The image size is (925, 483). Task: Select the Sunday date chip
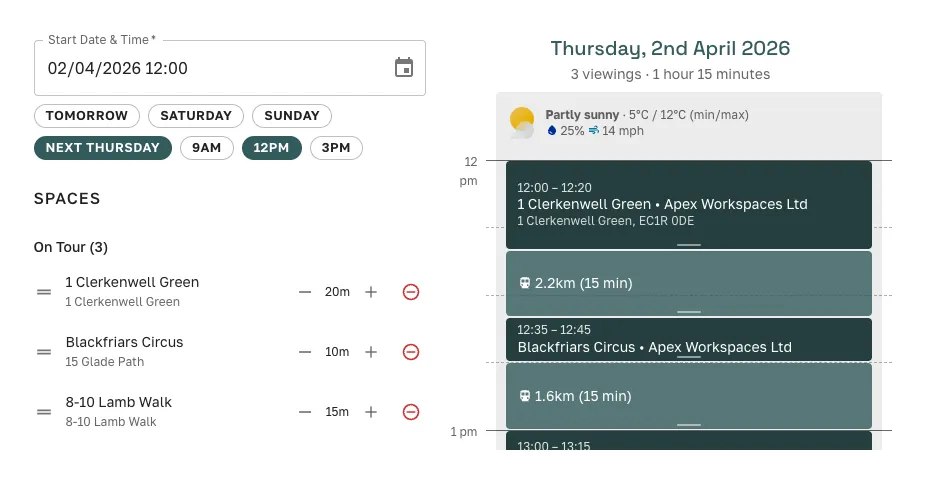(x=291, y=116)
